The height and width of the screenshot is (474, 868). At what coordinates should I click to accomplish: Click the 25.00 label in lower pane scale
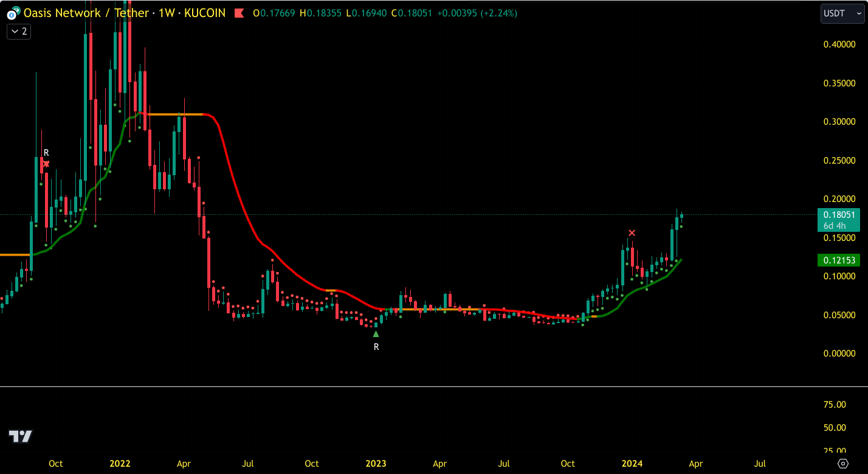pos(835,451)
